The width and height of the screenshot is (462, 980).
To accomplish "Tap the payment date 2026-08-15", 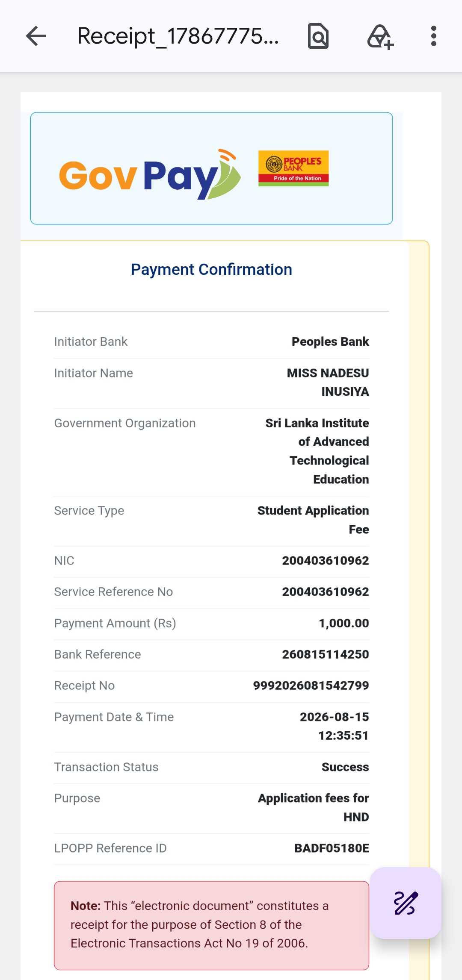I will pyautogui.click(x=334, y=717).
